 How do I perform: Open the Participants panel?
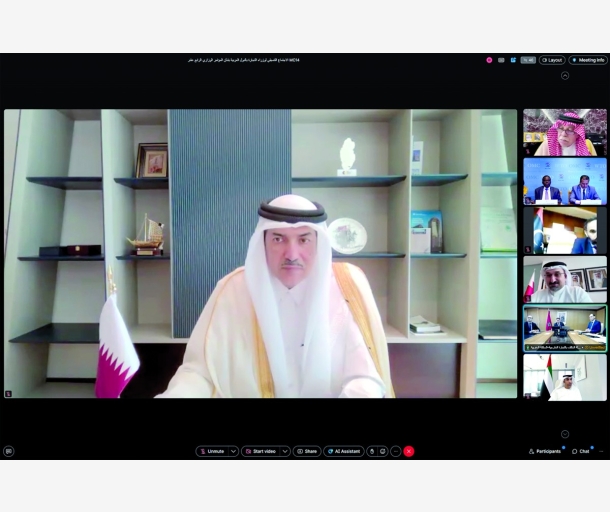coord(545,451)
